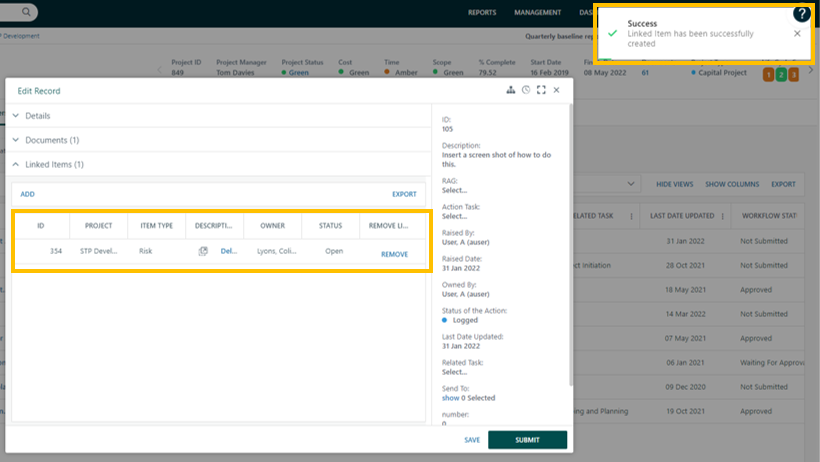Open the Reports menu
Image resolution: width=820 pixels, height=462 pixels.
(482, 12)
